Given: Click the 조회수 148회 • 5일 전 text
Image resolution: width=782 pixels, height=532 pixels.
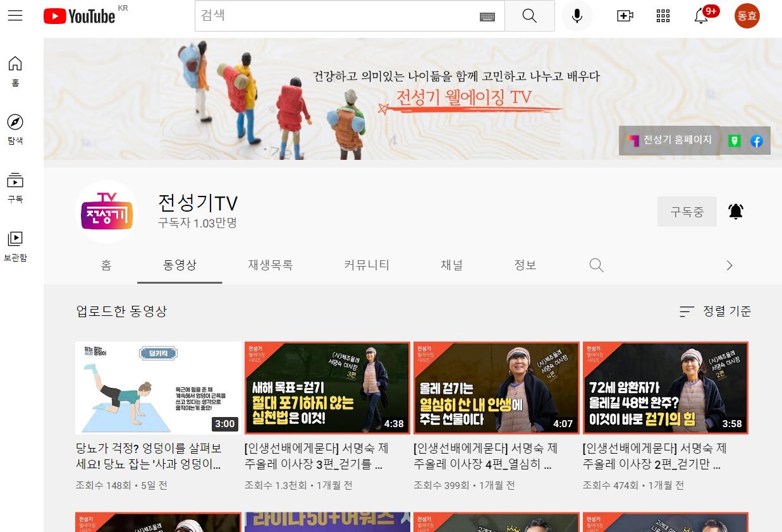Looking at the screenshot, I should (x=121, y=485).
